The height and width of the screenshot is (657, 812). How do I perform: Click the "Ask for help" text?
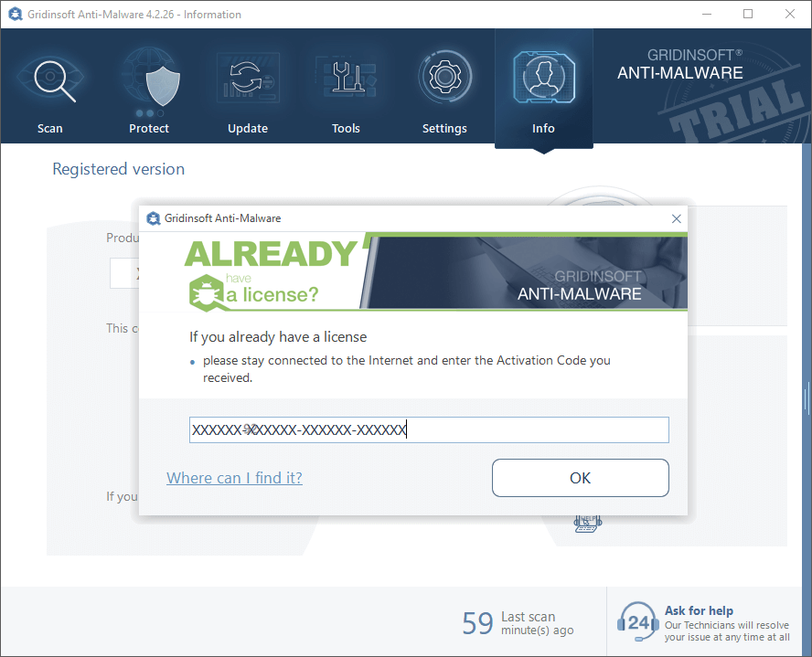pyautogui.click(x=699, y=610)
